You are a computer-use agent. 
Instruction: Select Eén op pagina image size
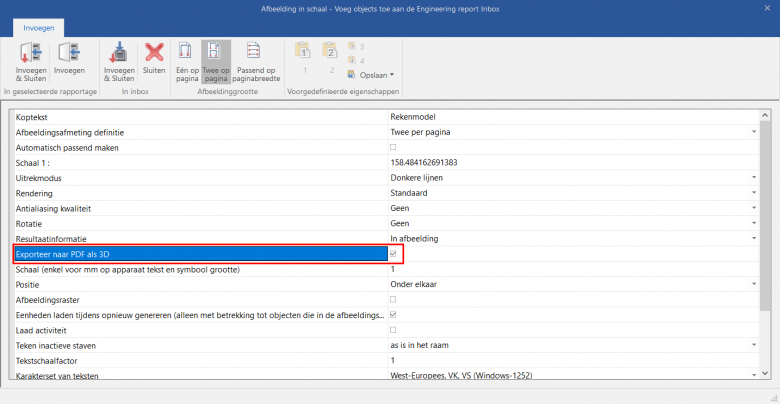185,60
